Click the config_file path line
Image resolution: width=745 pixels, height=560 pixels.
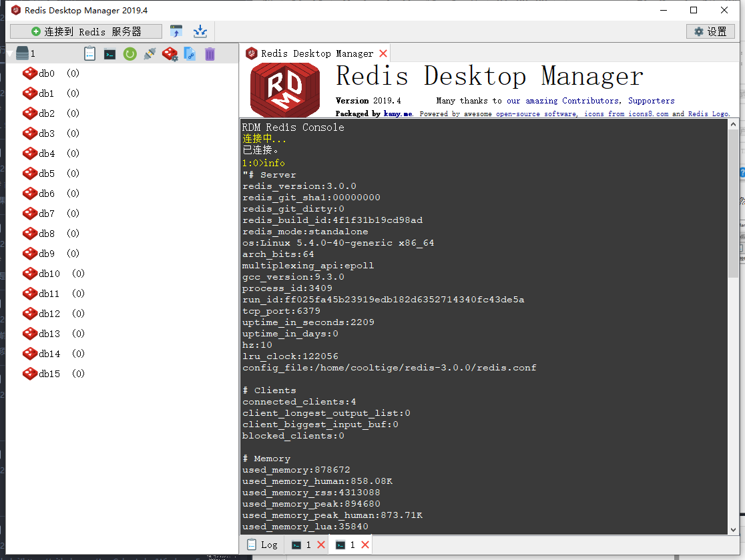tap(389, 368)
